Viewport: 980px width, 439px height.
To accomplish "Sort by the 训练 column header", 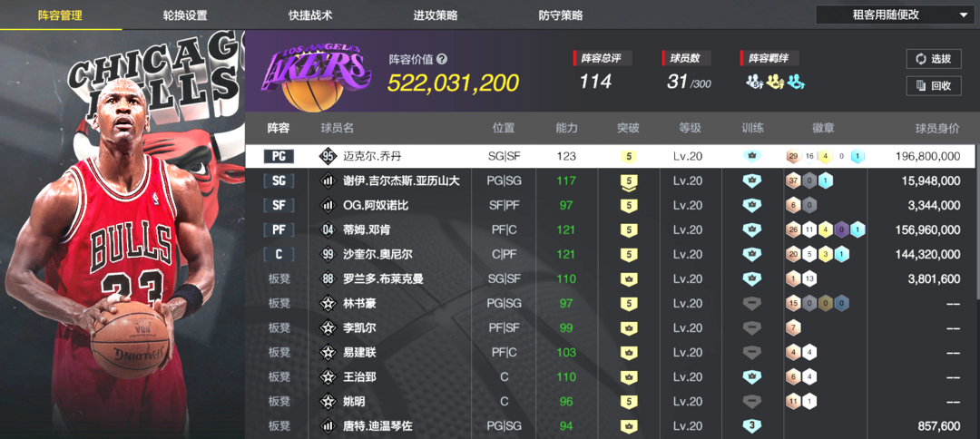I will pos(752,128).
